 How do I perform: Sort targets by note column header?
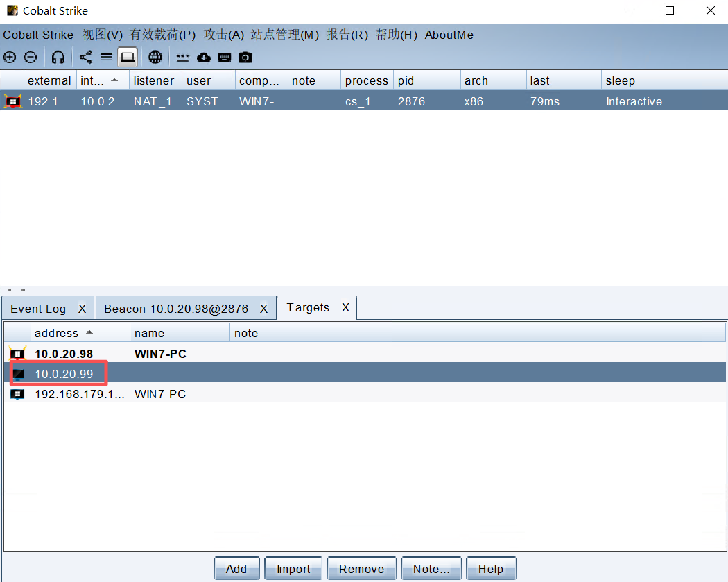(x=477, y=333)
